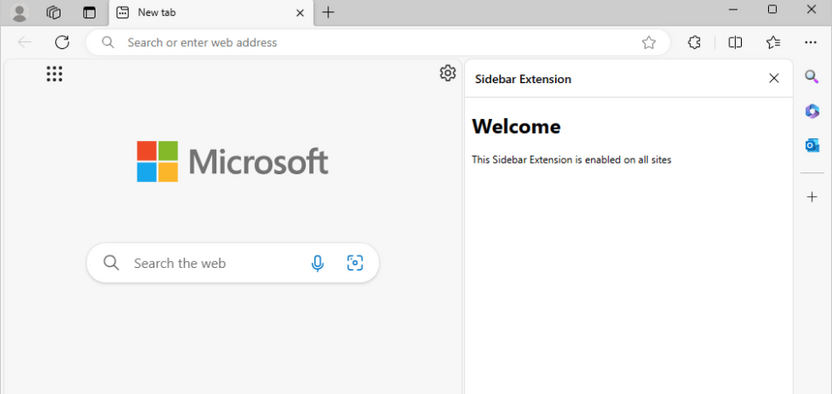Open Microsoft 365 Copilot sidebar icon
The width and height of the screenshot is (832, 394).
click(812, 111)
